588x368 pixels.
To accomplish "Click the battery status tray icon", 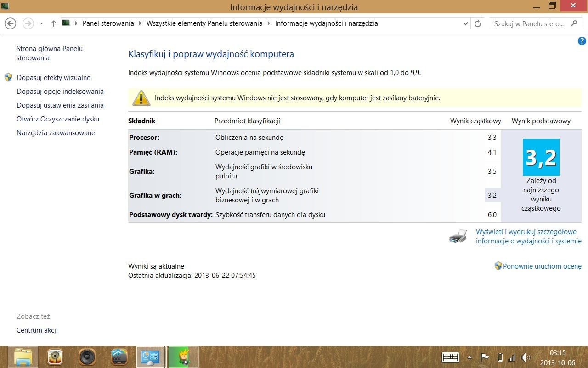I will [x=500, y=357].
